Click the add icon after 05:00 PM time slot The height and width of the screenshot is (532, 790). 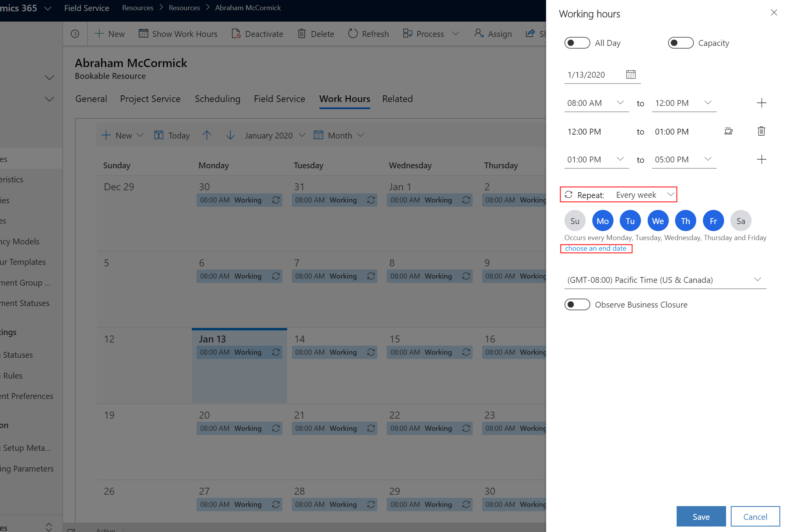point(761,159)
